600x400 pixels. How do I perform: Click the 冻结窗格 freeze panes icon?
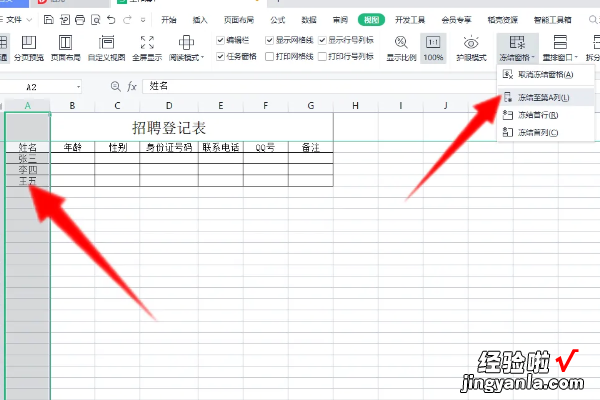517,42
